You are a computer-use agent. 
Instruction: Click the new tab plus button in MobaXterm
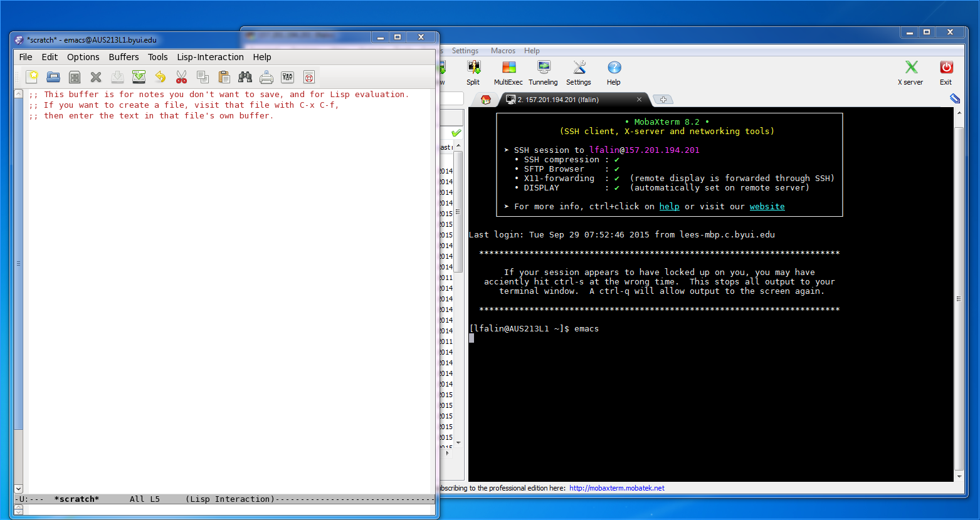coord(663,100)
